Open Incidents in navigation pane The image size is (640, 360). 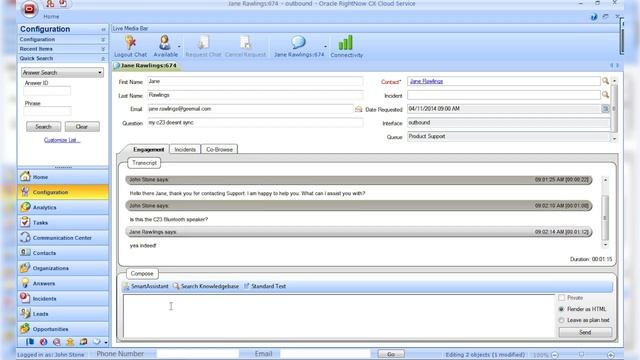(x=63, y=298)
